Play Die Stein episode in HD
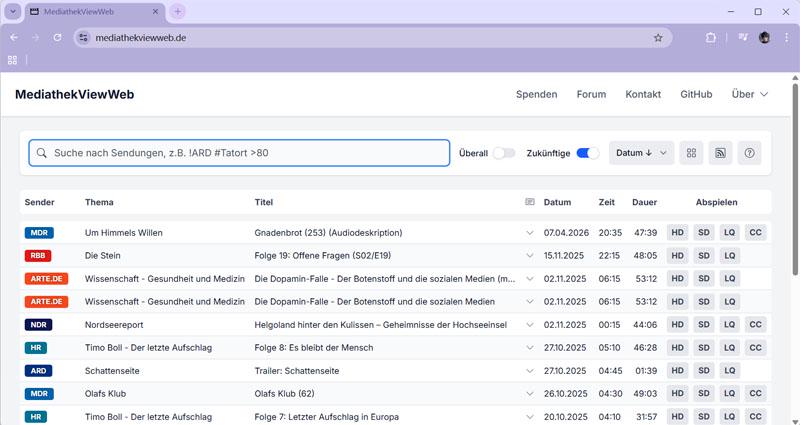800x425 pixels. (677, 255)
